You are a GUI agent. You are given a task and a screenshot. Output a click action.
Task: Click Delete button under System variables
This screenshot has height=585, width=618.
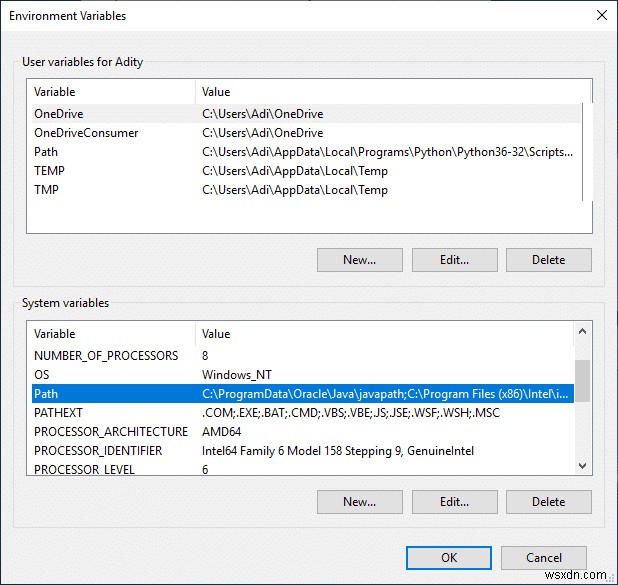[549, 502]
